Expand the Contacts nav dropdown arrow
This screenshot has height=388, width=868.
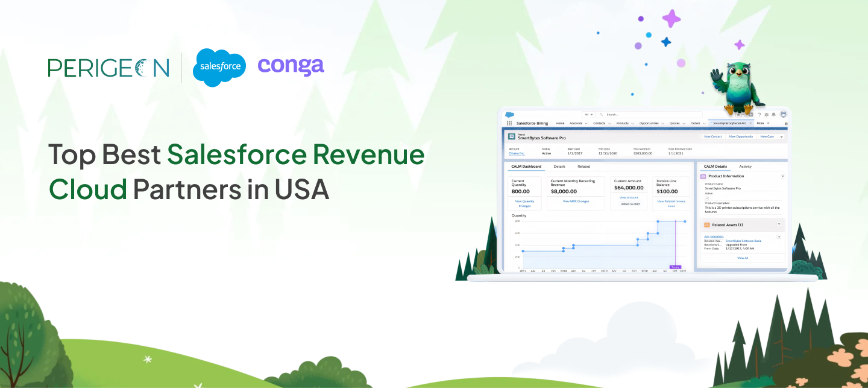[x=609, y=123]
